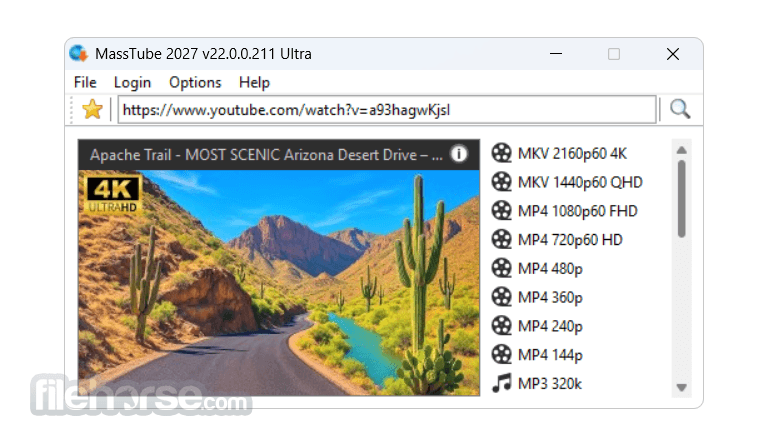Click the MassTube app logo in title bar
The image size is (768, 446).
pos(78,53)
